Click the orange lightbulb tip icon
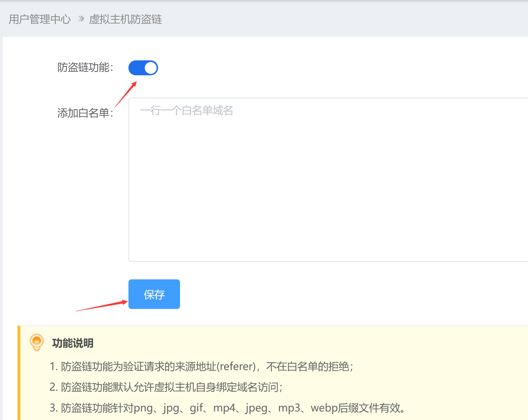528x420 pixels. click(x=36, y=342)
